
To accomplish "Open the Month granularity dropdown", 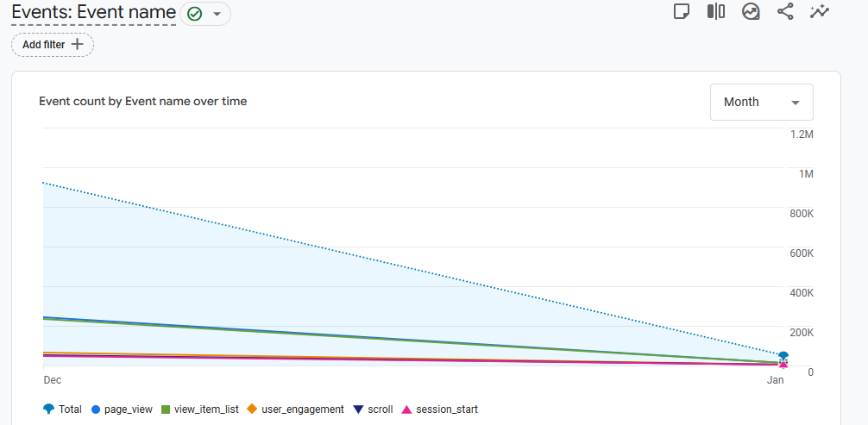I will click(x=761, y=102).
